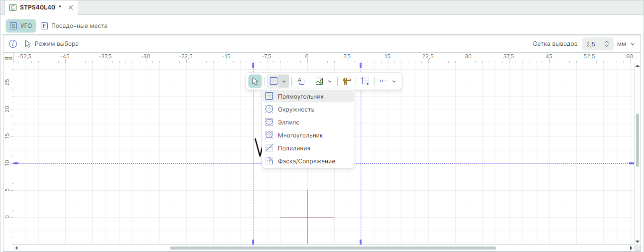The image size is (644, 252).
Task: Open the мм units dropdown
Action: (626, 44)
